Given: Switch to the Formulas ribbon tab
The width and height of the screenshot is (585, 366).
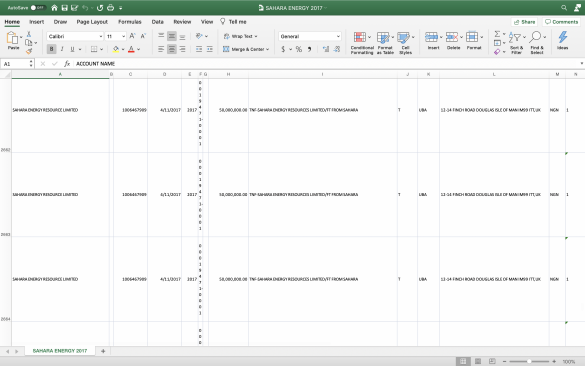Looking at the screenshot, I should 129,22.
